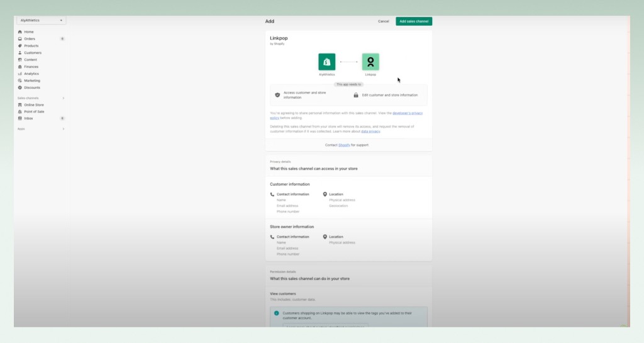Click the location pin under Store owner information
Screen dimensions: 644x343
(x=325, y=237)
